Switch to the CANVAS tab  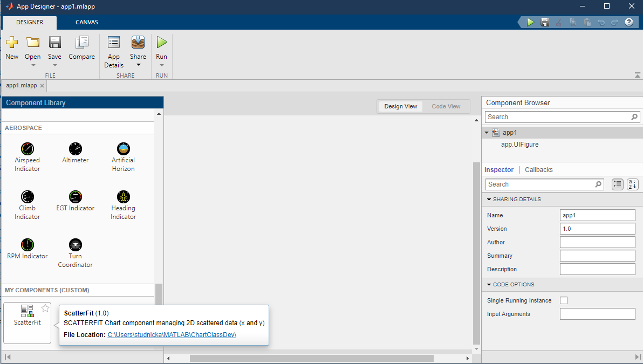click(x=87, y=22)
